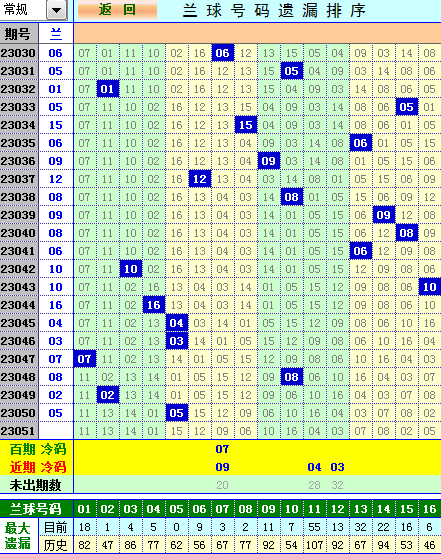Click the 返回 return button
The image size is (441, 554).
[x=117, y=10]
